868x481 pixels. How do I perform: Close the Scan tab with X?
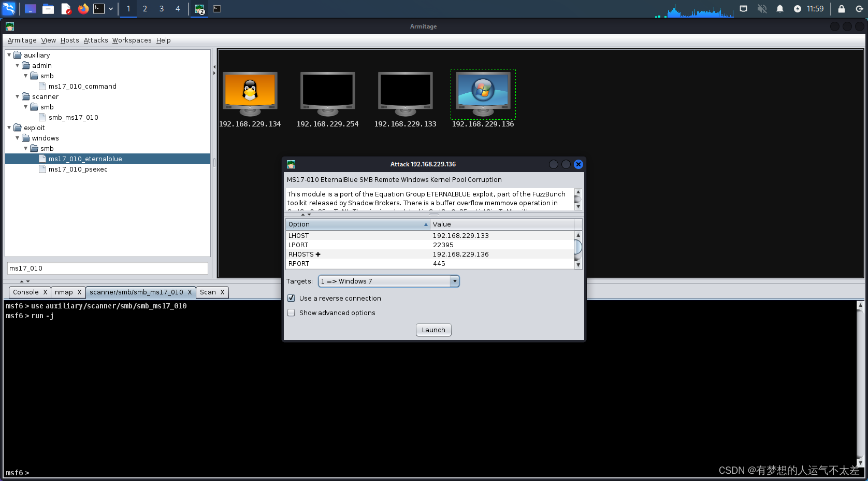click(222, 292)
